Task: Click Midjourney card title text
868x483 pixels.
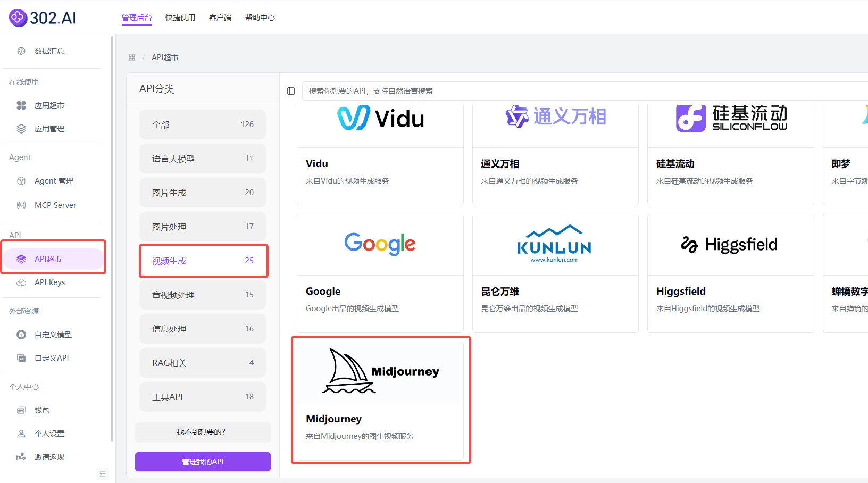Action: tap(333, 419)
